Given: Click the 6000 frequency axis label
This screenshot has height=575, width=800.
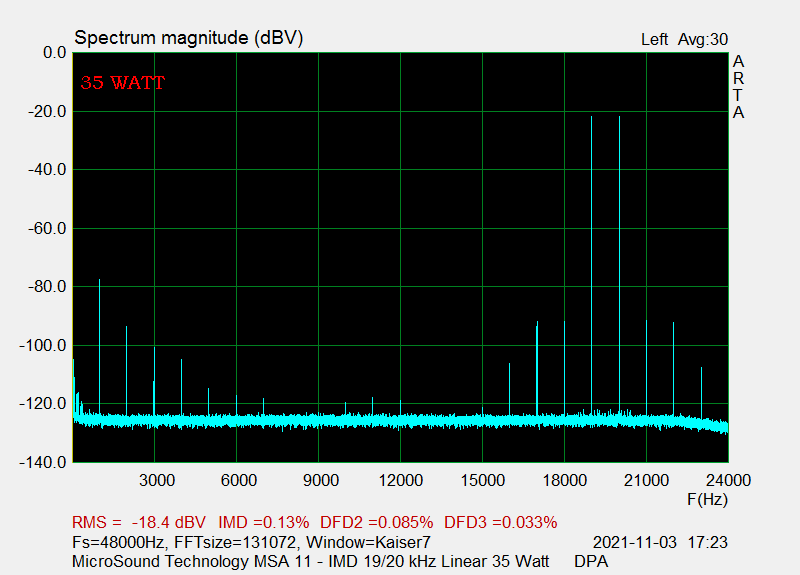Looking at the screenshot, I should pos(239,481).
